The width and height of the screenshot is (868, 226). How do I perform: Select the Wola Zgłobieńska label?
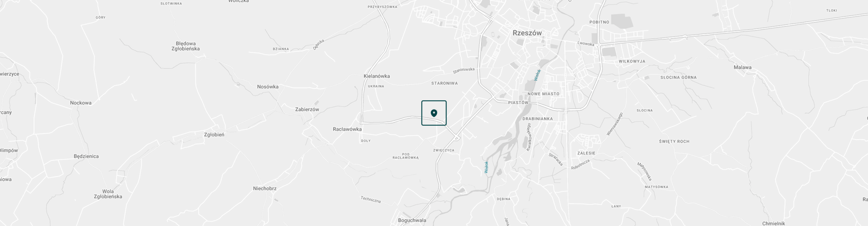[x=108, y=194]
